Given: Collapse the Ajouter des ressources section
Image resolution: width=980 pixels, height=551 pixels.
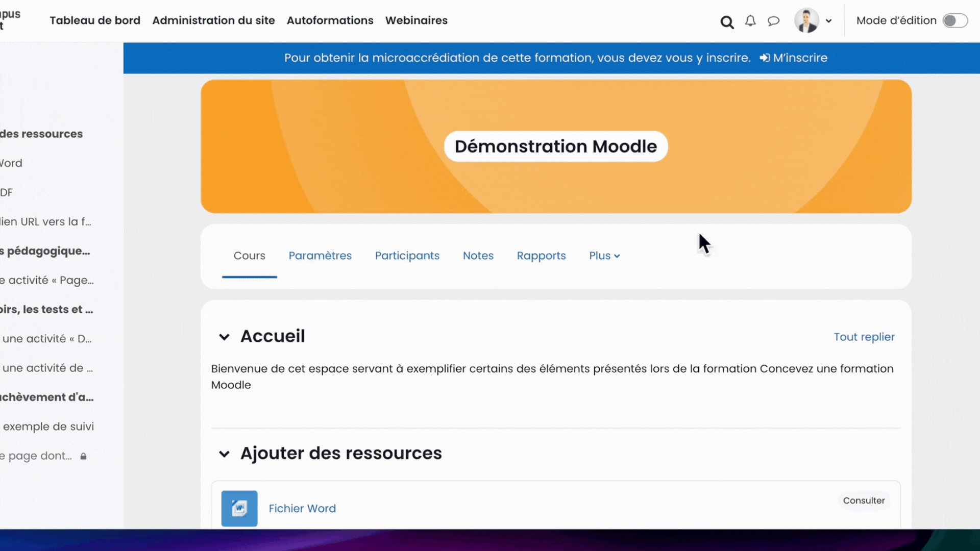Looking at the screenshot, I should pos(225,454).
